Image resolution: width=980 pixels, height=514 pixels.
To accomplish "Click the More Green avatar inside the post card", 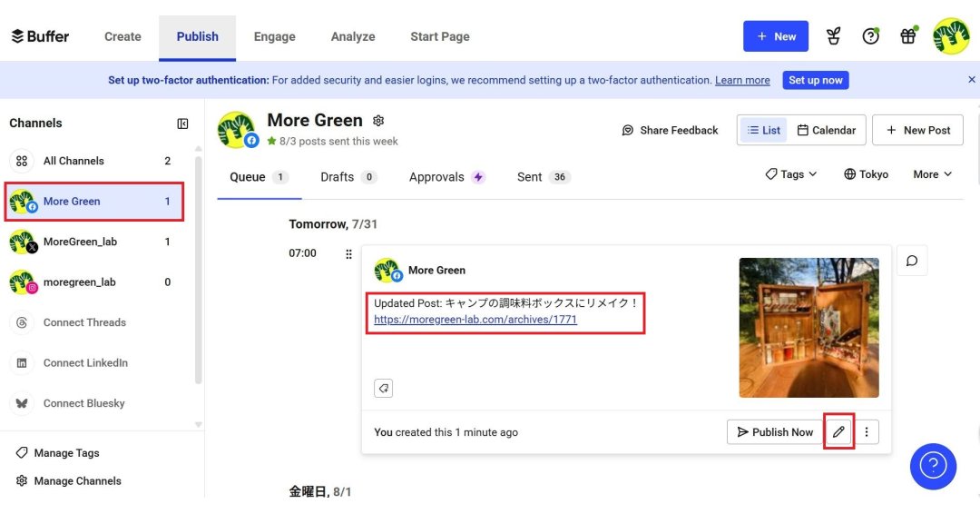I will point(387,270).
